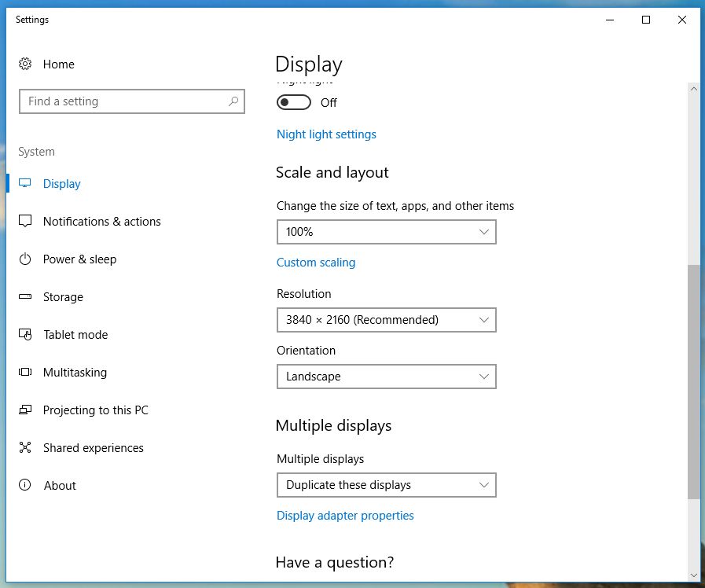Click the Storage drive icon
Image resolution: width=705 pixels, height=588 pixels.
pyautogui.click(x=24, y=296)
